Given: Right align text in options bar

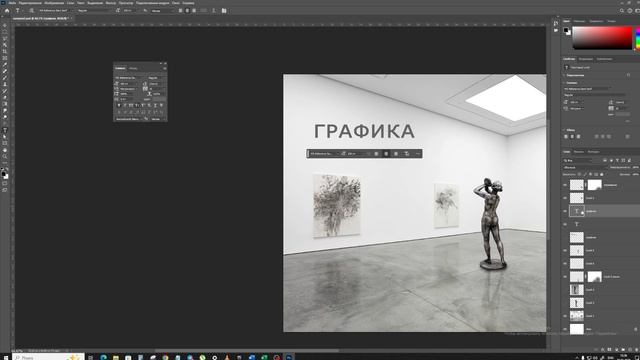Looking at the screenshot, I should 194,11.
